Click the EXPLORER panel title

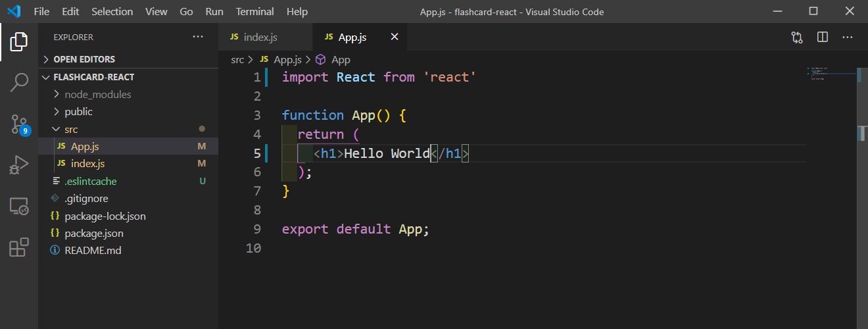[73, 38]
